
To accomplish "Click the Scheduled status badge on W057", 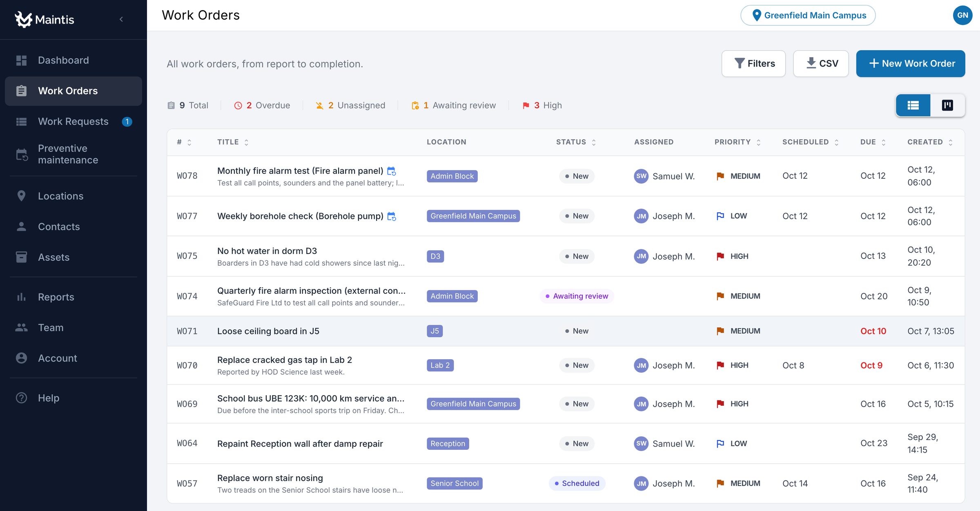I will pyautogui.click(x=577, y=484).
